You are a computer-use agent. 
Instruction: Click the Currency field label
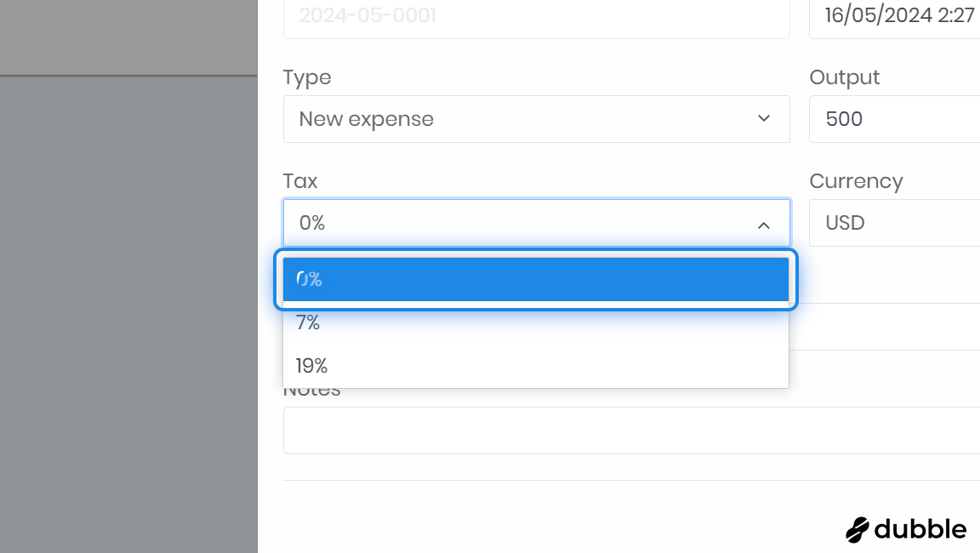[856, 181]
